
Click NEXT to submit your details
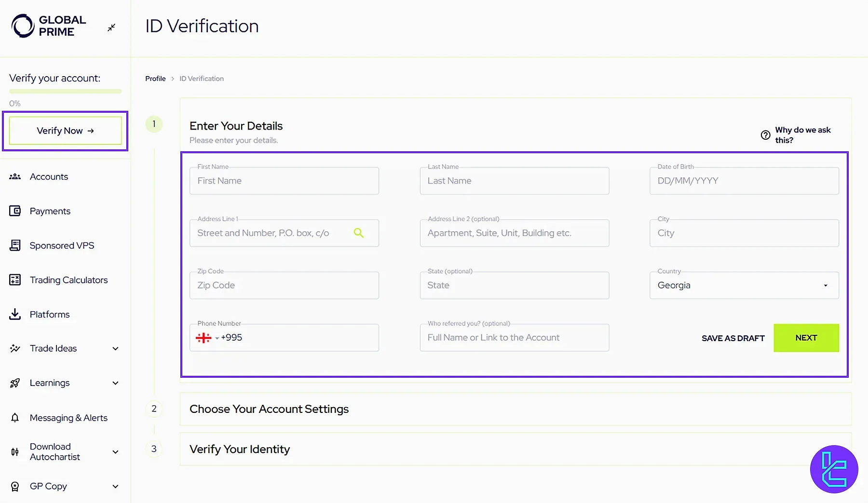point(806,338)
